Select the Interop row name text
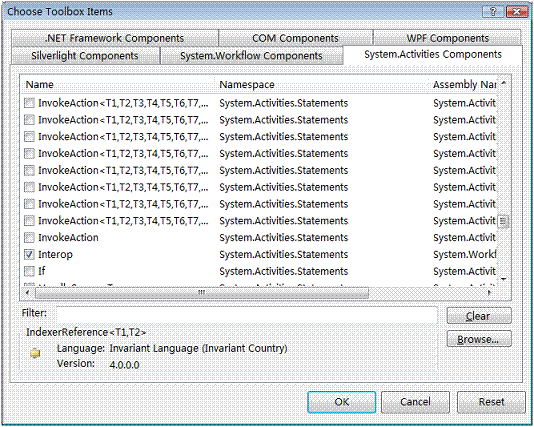This screenshot has height=427, width=534. (55, 254)
